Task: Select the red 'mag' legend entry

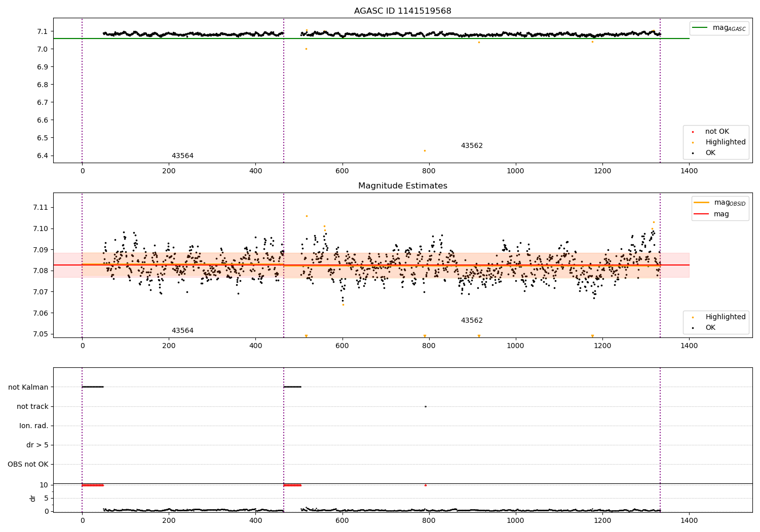Action: click(x=713, y=214)
